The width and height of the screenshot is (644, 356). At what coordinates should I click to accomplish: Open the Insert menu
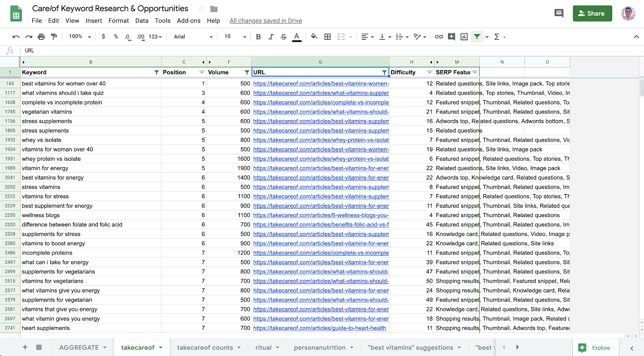(x=94, y=21)
